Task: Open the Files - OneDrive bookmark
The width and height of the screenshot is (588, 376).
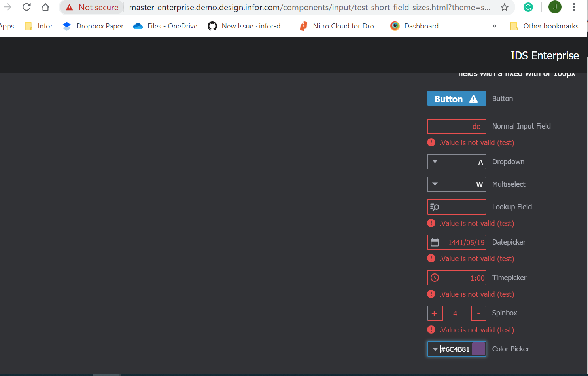Action: point(165,26)
